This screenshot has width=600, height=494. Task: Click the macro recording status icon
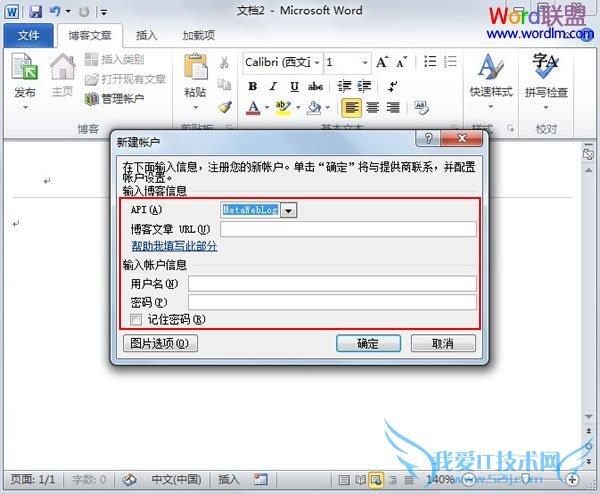click(261, 479)
